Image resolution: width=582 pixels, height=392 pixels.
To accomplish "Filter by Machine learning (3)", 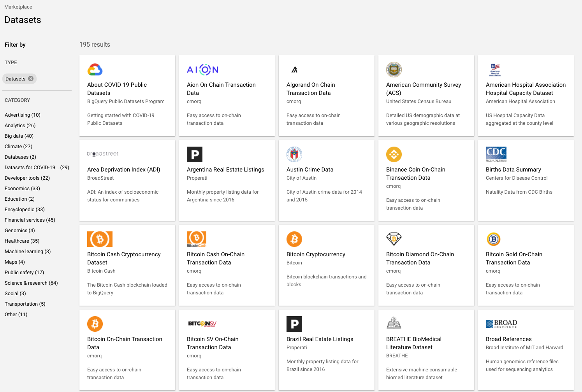I will point(28,252).
